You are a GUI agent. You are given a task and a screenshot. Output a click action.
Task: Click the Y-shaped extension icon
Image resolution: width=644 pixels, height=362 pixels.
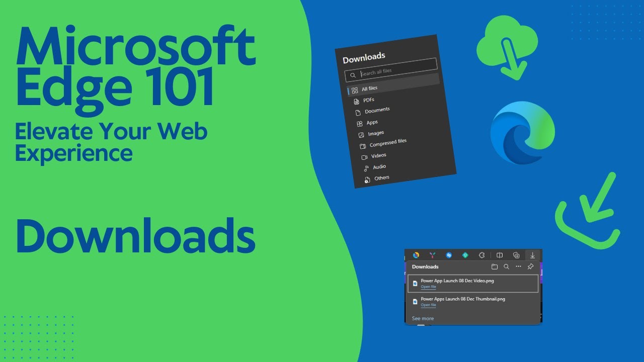432,255
